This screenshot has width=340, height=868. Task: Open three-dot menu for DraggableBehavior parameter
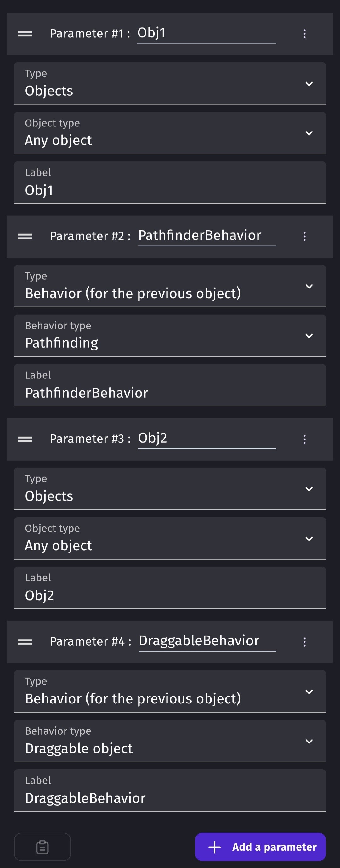pyautogui.click(x=304, y=641)
